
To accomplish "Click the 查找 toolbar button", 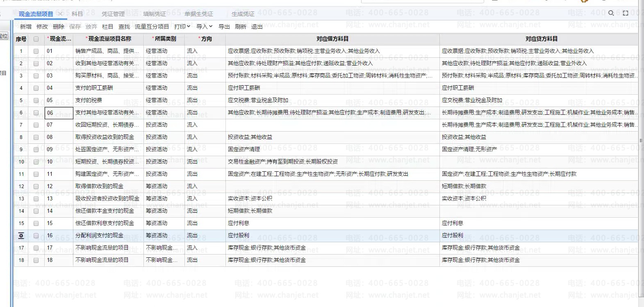I will tap(124, 27).
